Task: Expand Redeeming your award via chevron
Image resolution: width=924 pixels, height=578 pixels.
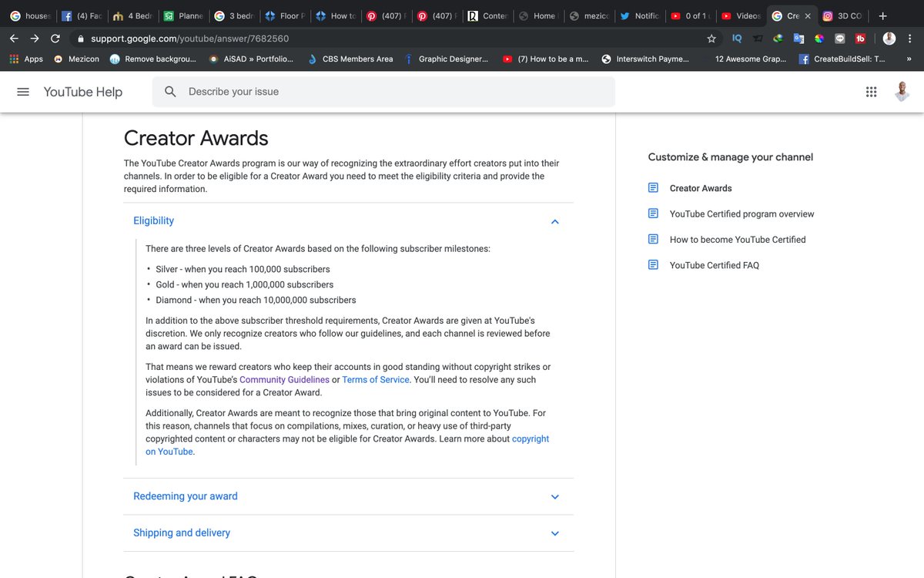Action: [x=555, y=497]
